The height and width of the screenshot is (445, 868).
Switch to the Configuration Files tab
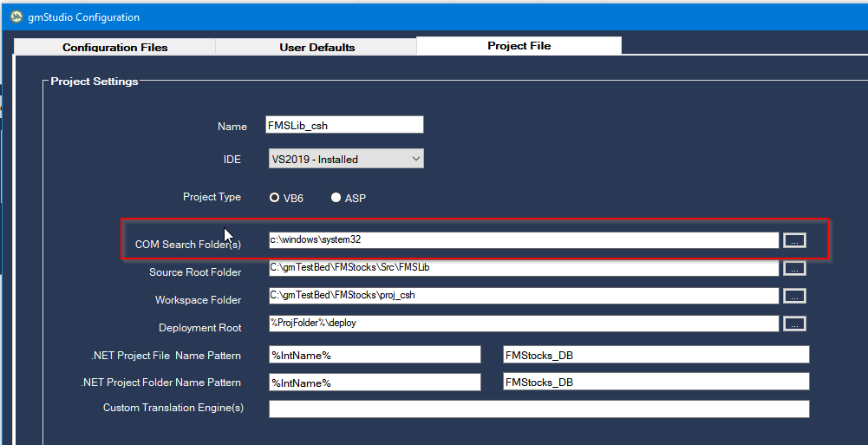pyautogui.click(x=114, y=47)
